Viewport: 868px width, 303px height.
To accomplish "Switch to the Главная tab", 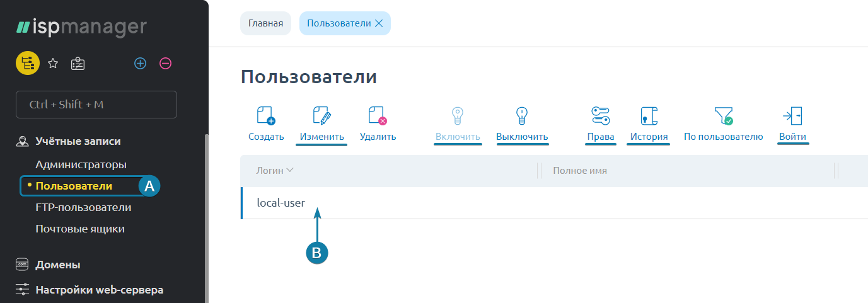I will click(265, 23).
